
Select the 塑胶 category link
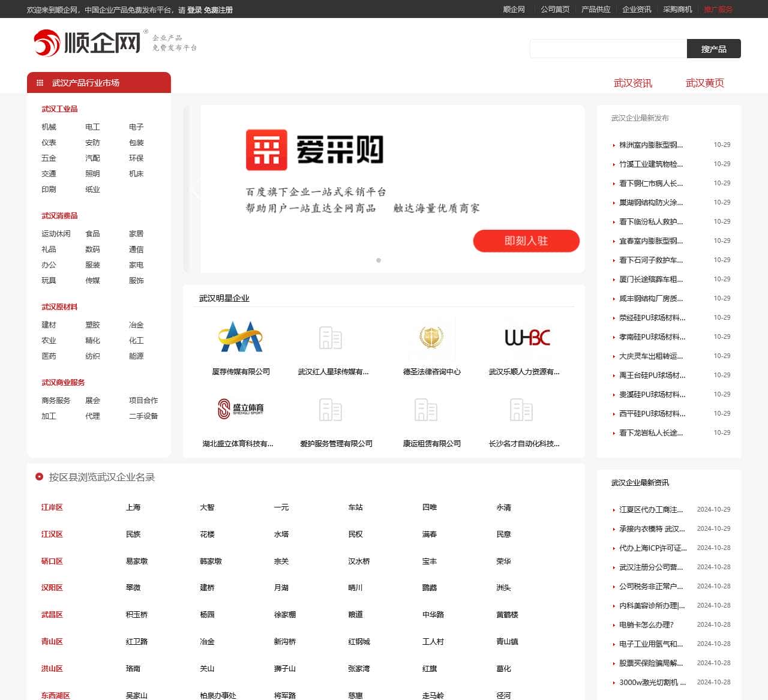(92, 325)
